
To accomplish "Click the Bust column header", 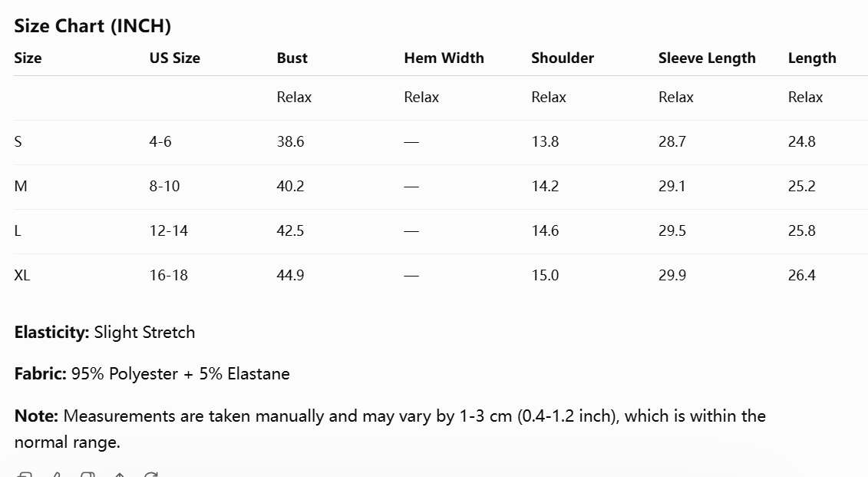I will tap(292, 58).
